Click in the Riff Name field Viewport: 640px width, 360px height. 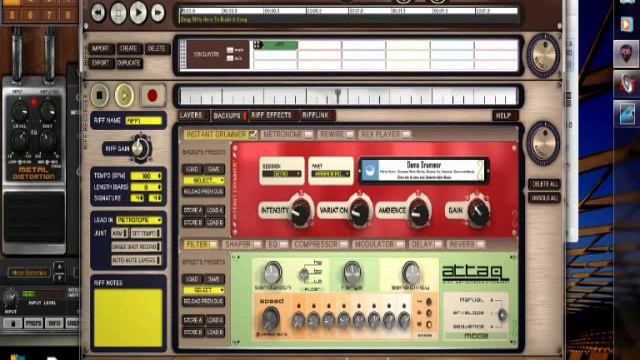[144, 121]
